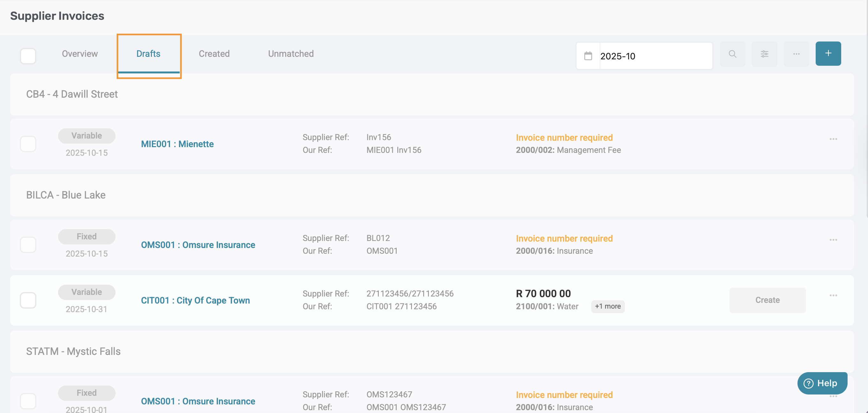Collapse the CB4 - 4 Dawill Street group
The image size is (868, 413).
(x=72, y=94)
